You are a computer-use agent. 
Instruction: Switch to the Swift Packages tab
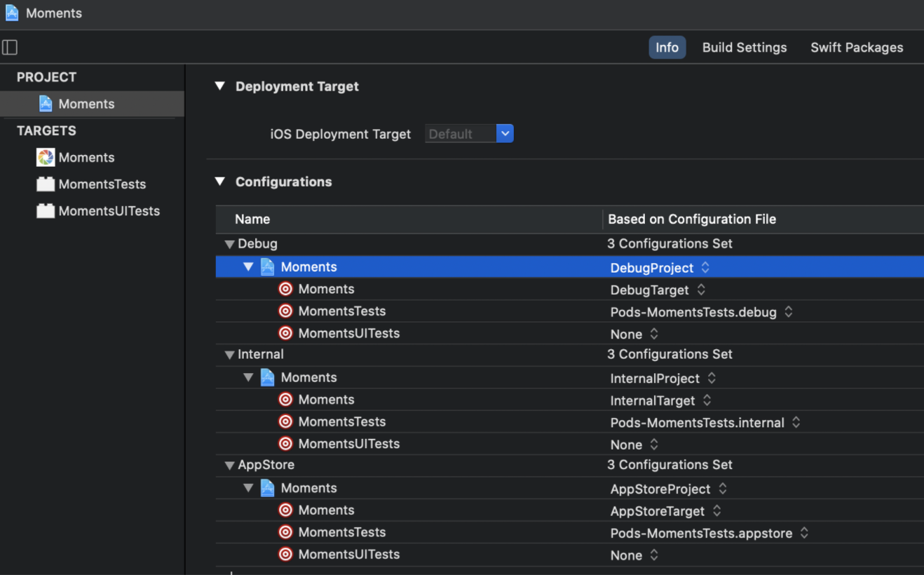click(857, 48)
